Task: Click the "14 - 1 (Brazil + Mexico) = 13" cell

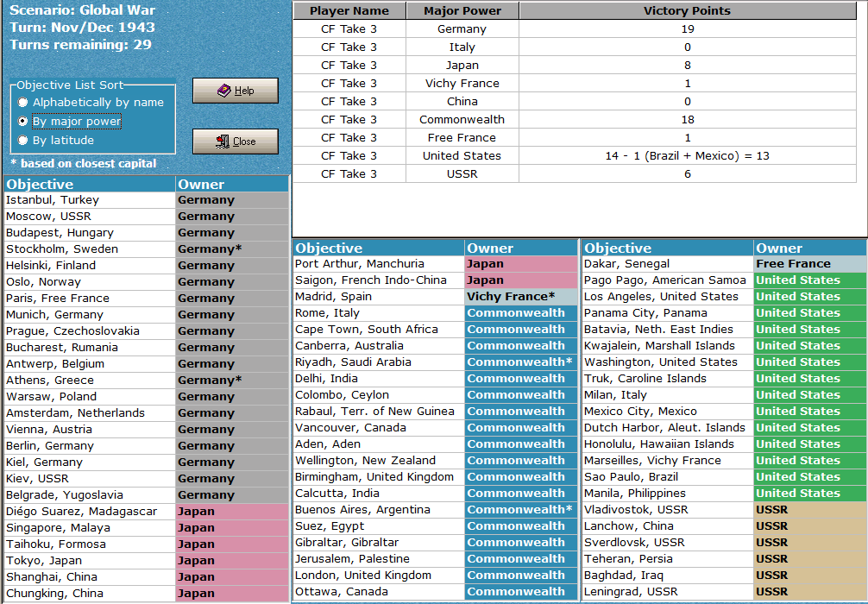Action: [x=688, y=155]
